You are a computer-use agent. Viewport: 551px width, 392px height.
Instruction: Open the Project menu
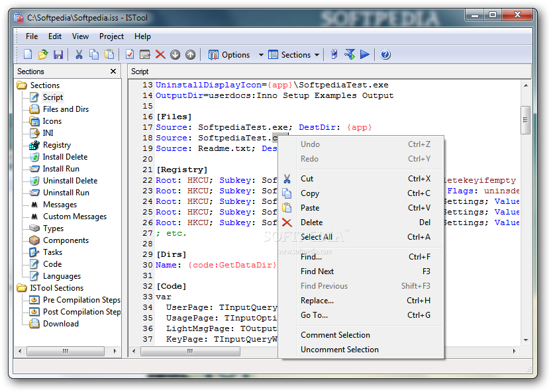(x=111, y=36)
